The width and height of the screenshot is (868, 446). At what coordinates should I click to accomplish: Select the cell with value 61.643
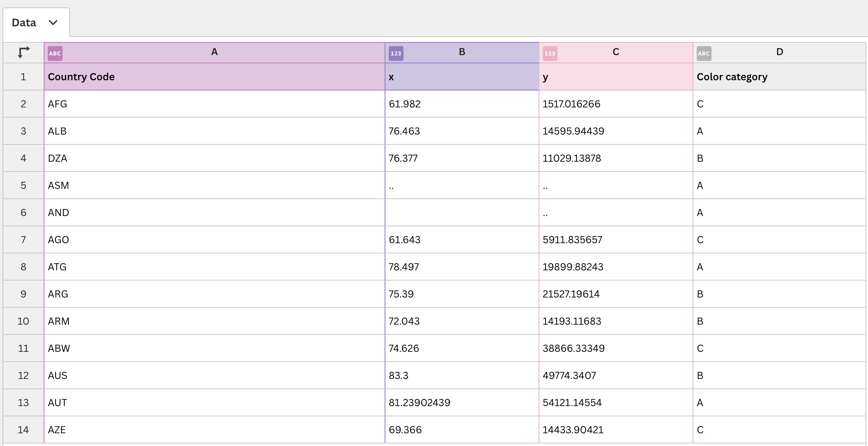click(x=462, y=240)
